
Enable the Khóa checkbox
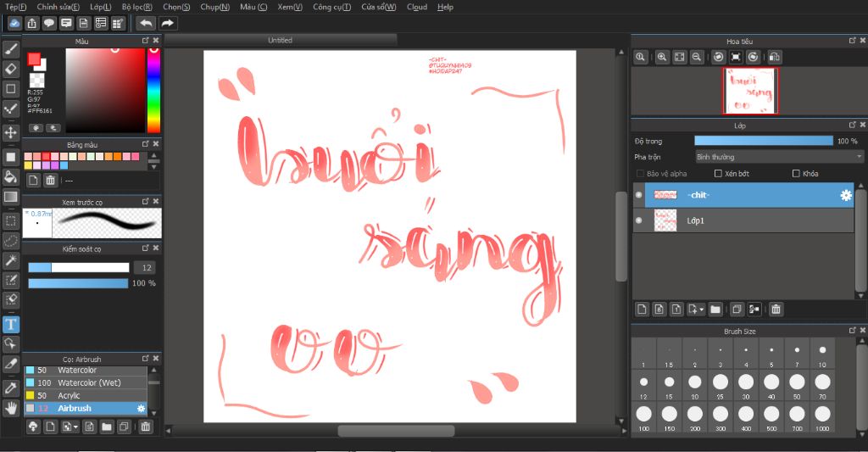point(796,173)
